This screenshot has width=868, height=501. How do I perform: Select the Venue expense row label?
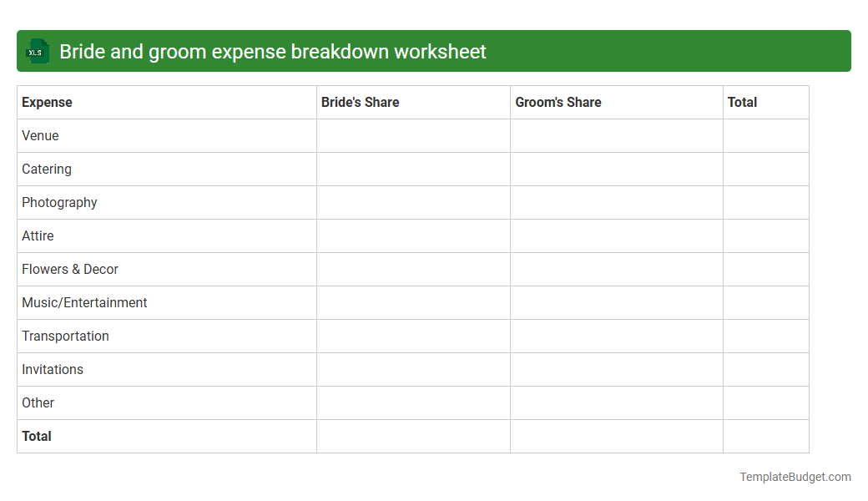tap(39, 135)
